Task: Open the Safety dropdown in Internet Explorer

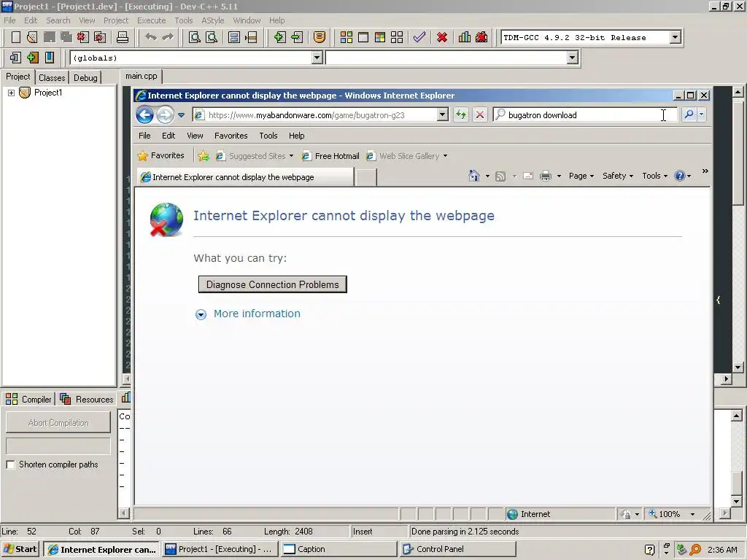Action: tap(617, 176)
